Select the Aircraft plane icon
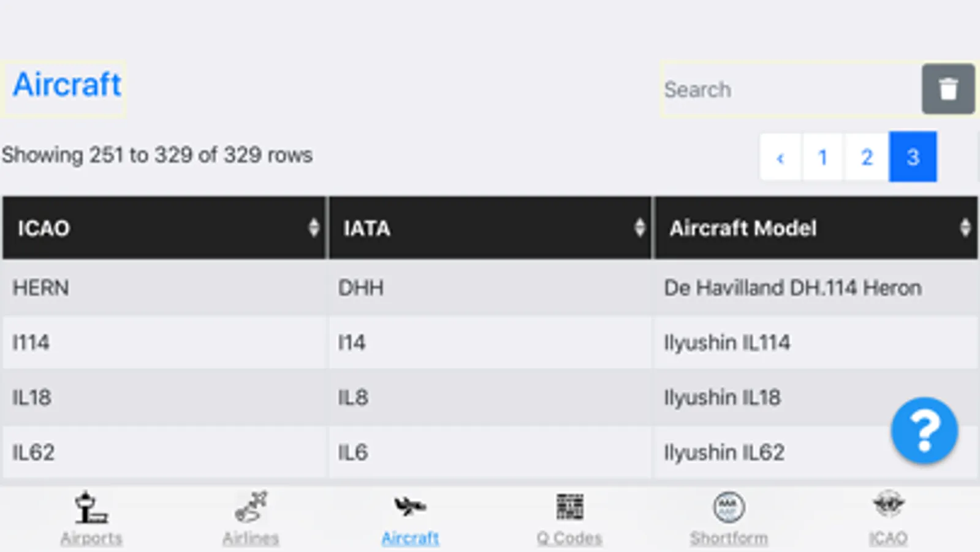 click(x=410, y=507)
